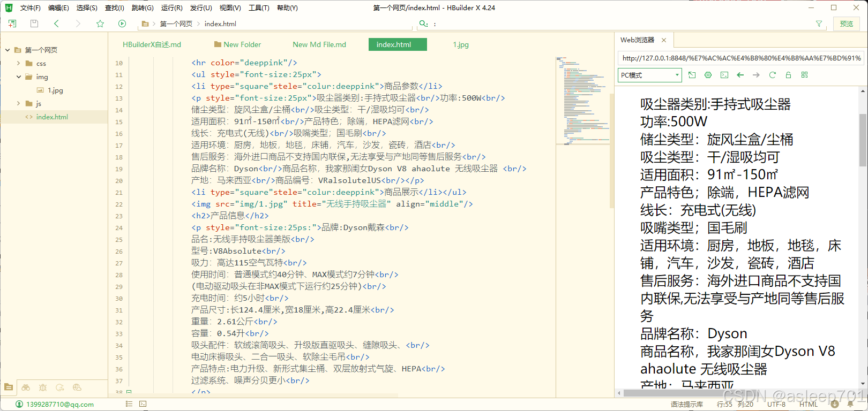Open browser console devtools icon

(724, 75)
